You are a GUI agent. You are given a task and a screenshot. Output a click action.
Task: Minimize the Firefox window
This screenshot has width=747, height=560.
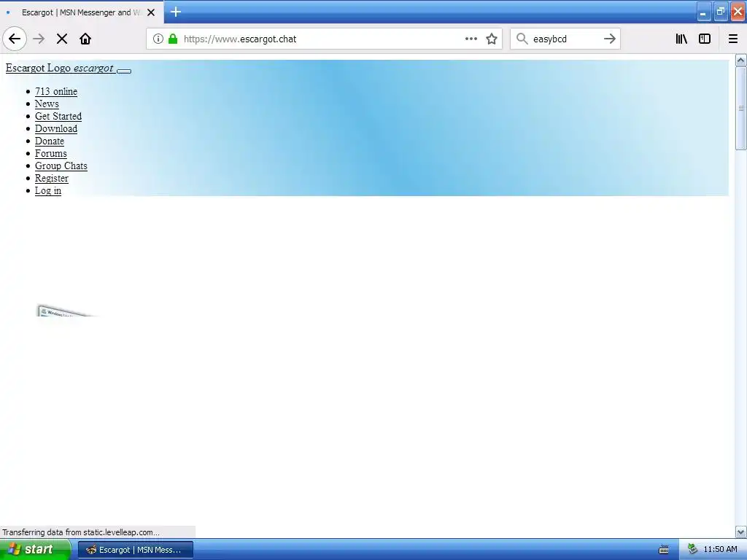click(703, 12)
